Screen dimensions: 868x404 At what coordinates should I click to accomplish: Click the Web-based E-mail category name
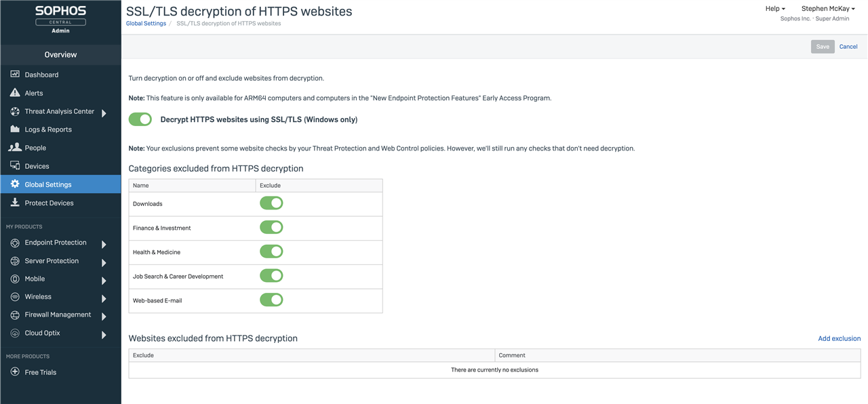[157, 300]
